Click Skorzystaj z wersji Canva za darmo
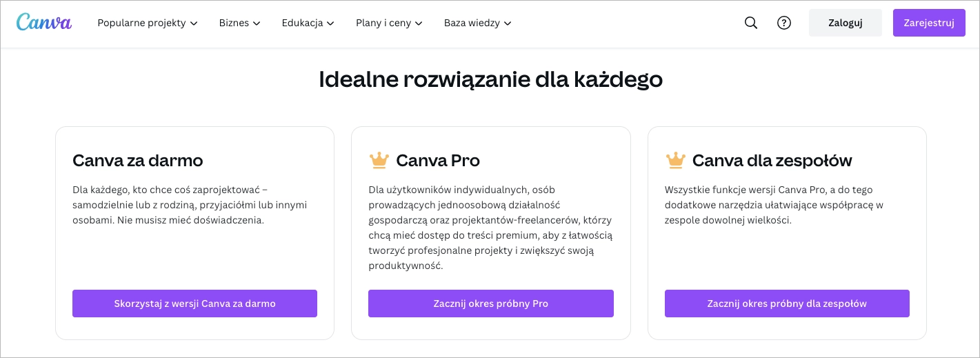This screenshot has height=358, width=980. 194,304
